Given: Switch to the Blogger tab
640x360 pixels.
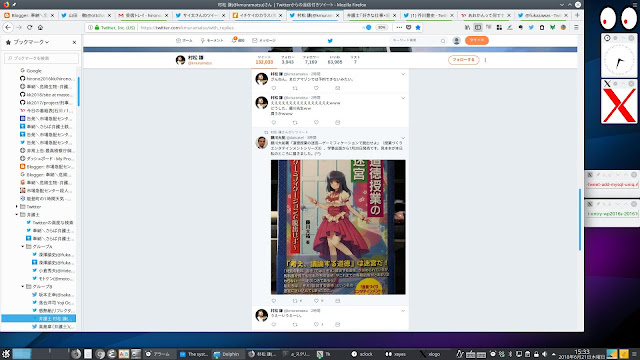Looking at the screenshot, I should [x=29, y=15].
